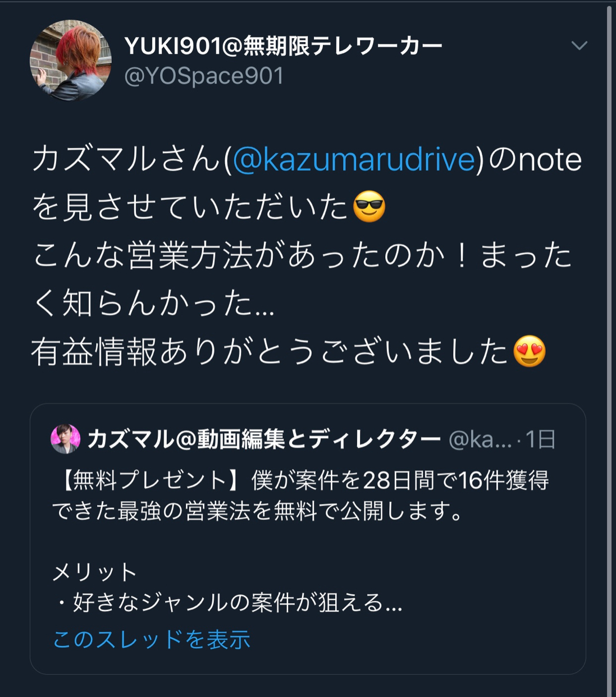Click the カズマルさん text in tweet

click(126, 159)
